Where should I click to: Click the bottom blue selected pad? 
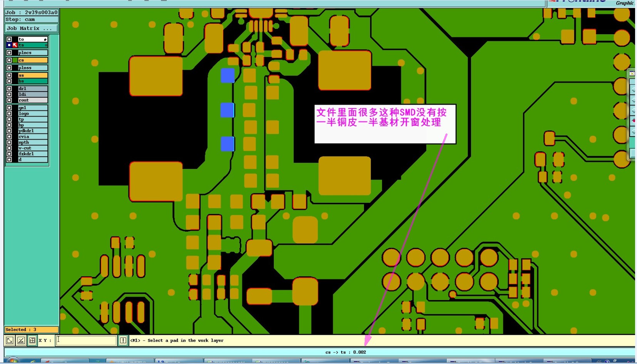click(228, 144)
